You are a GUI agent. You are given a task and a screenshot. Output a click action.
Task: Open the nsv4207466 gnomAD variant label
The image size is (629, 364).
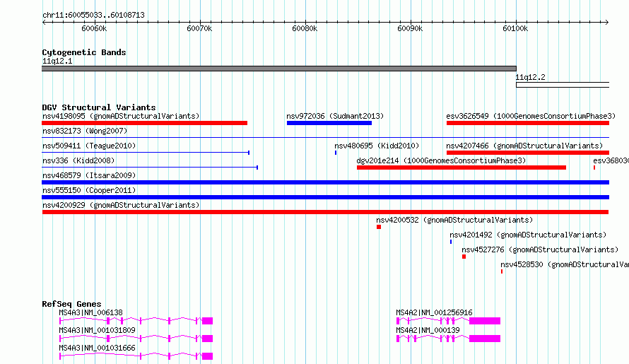[x=524, y=146]
